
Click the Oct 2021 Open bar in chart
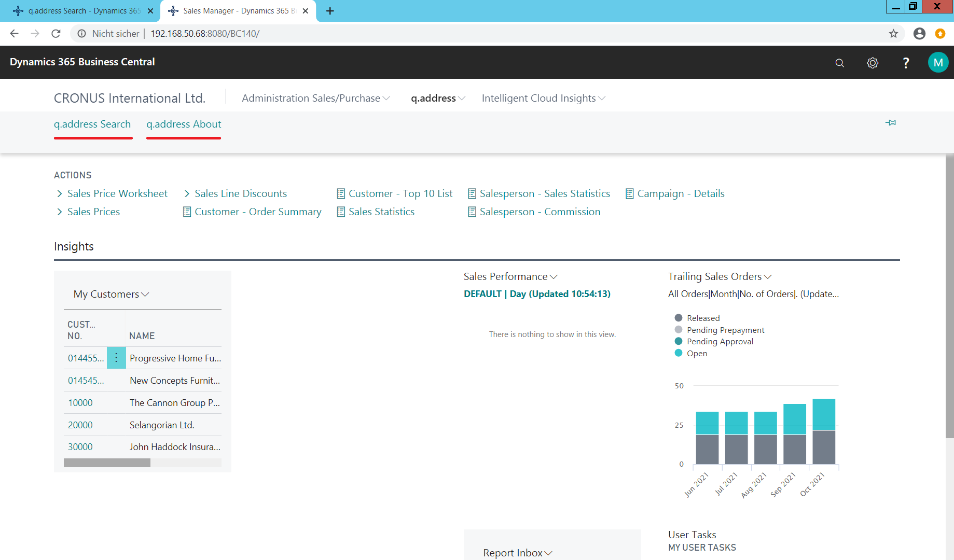824,414
